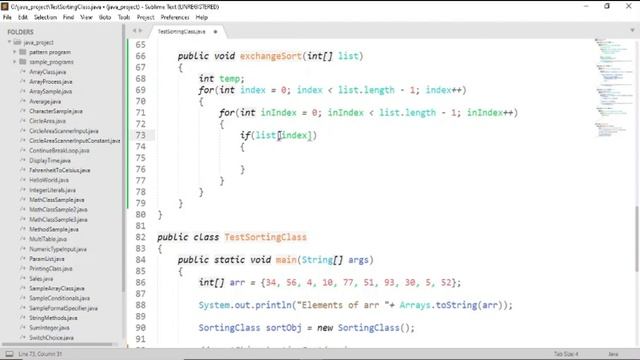Toggle sidebar via status bar panel icon
The width and height of the screenshot is (640, 360).
[x=9, y=354]
